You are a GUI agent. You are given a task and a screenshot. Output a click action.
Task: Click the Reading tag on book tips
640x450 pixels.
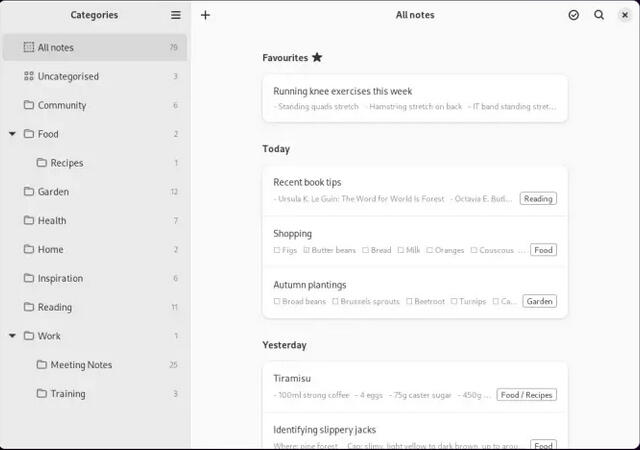tap(538, 199)
